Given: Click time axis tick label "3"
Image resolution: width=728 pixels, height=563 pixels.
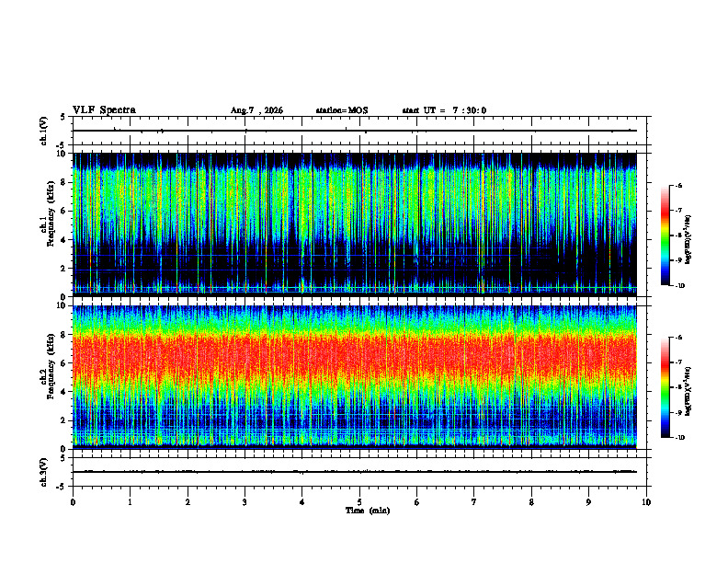Looking at the screenshot, I should (x=245, y=502).
